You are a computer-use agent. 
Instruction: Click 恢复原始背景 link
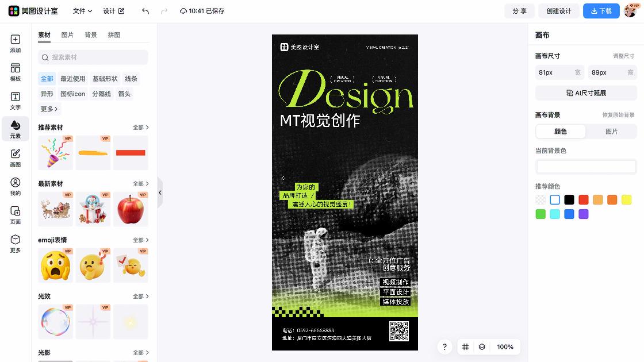point(619,115)
